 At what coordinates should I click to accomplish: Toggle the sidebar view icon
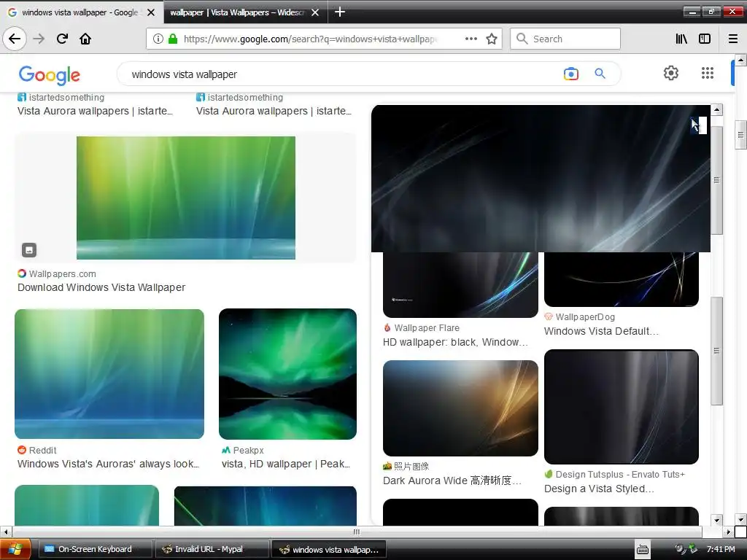705,39
